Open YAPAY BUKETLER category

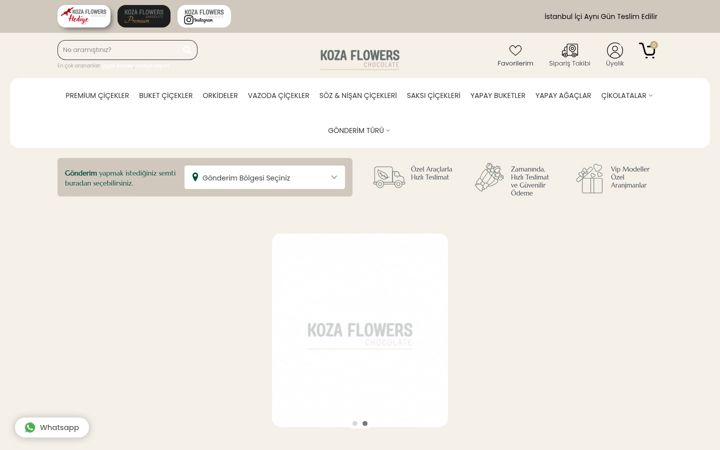tap(498, 96)
